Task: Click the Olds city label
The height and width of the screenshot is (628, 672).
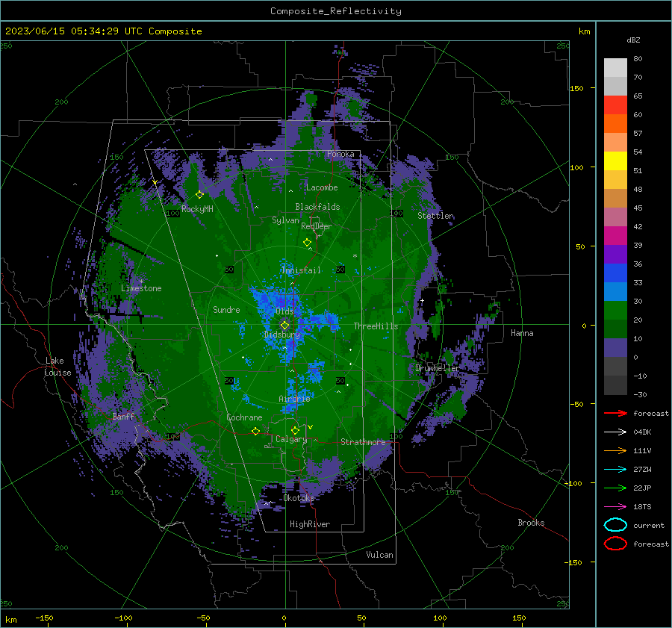Action: (x=285, y=311)
